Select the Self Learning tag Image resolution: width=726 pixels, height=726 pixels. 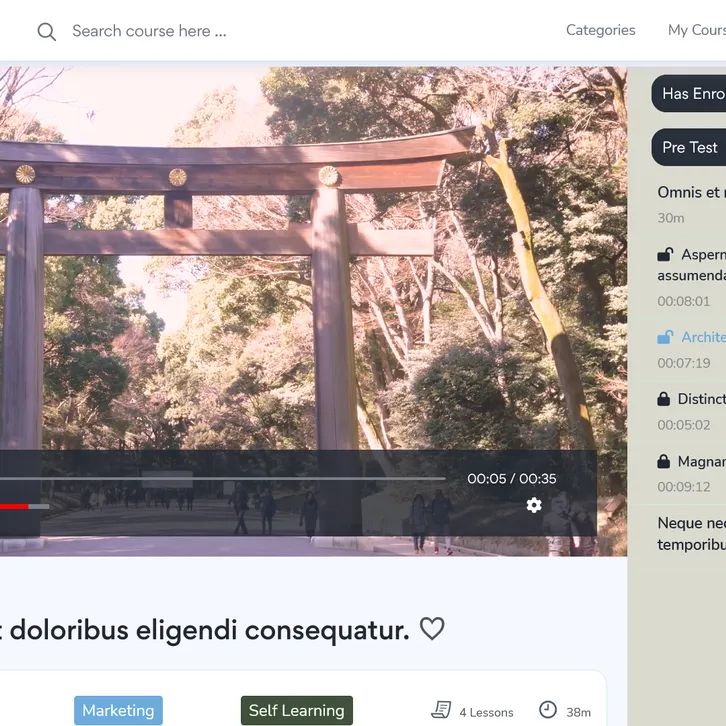click(x=296, y=710)
